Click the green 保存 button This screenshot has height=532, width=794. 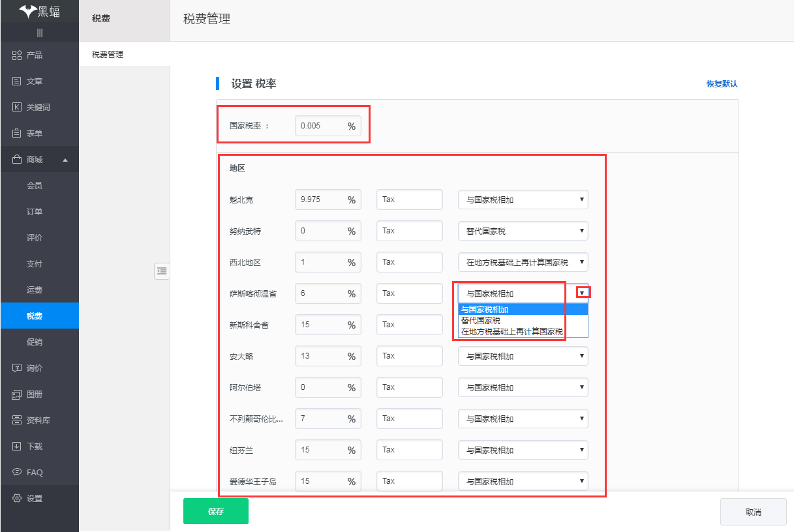[x=215, y=511]
